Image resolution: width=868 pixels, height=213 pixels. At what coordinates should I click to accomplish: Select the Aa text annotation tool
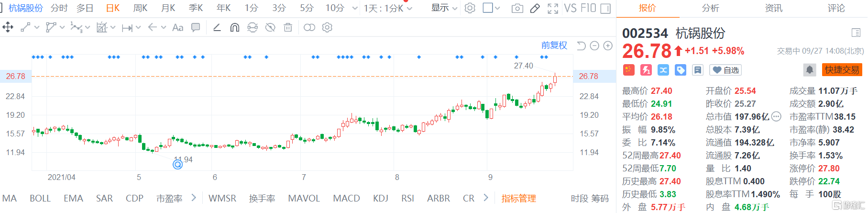[177, 27]
